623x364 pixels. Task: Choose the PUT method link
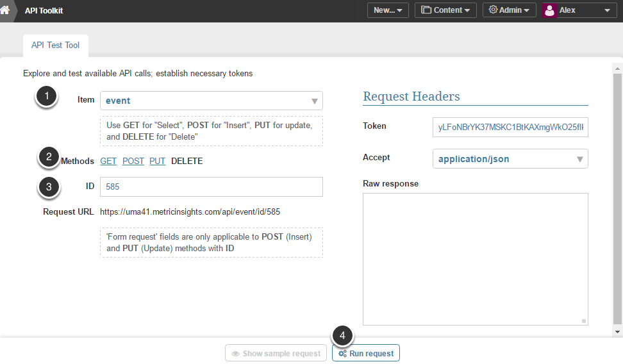(x=158, y=161)
